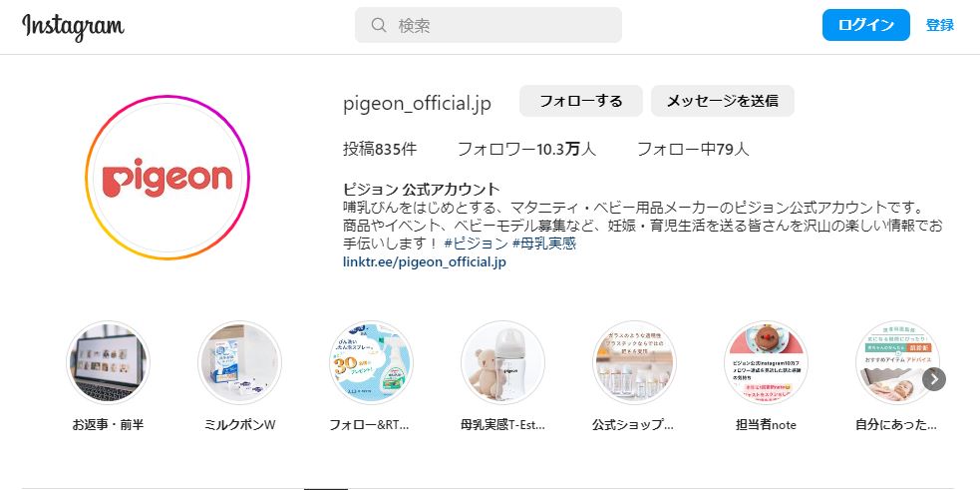Open the 登録 sign-up link

click(x=940, y=25)
